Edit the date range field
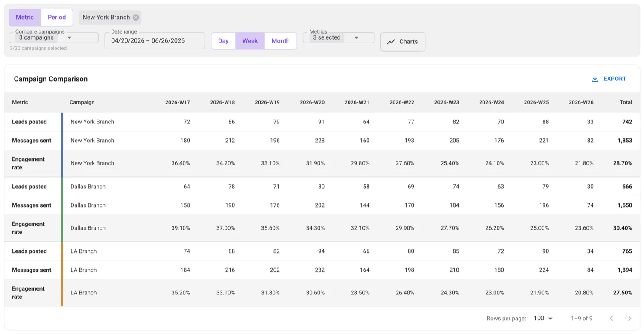Viewport: 644px width, 334px height. click(x=155, y=41)
